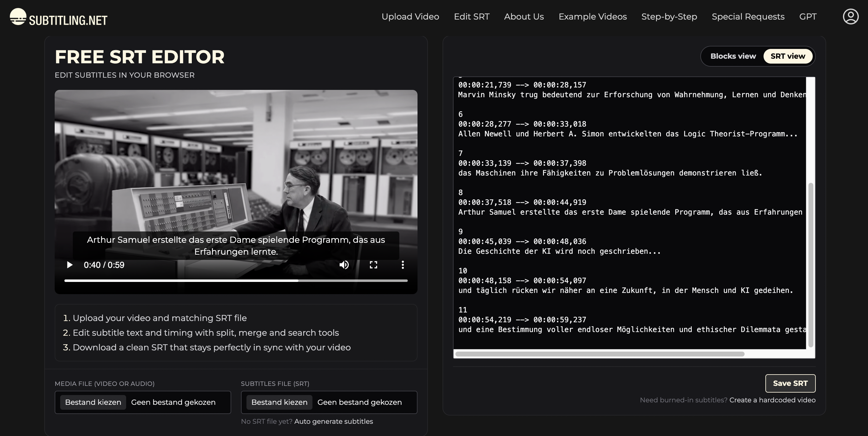
Task: Play the video
Action: pyautogui.click(x=69, y=265)
